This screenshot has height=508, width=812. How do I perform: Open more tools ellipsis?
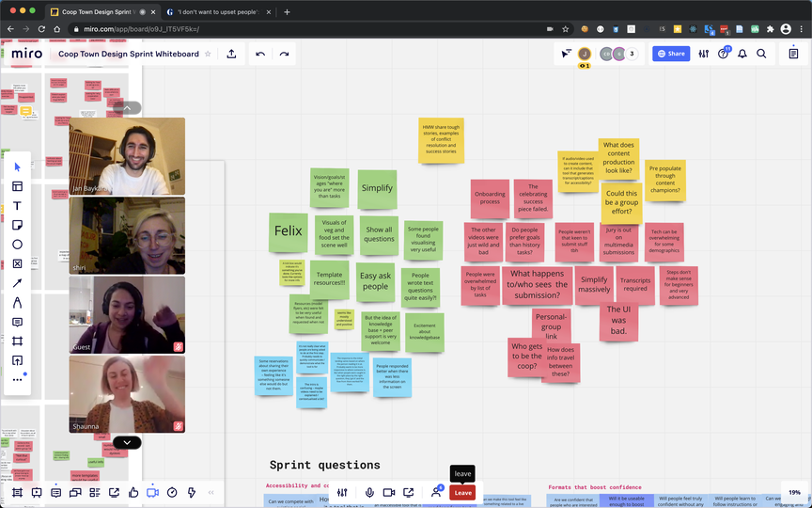[17, 379]
